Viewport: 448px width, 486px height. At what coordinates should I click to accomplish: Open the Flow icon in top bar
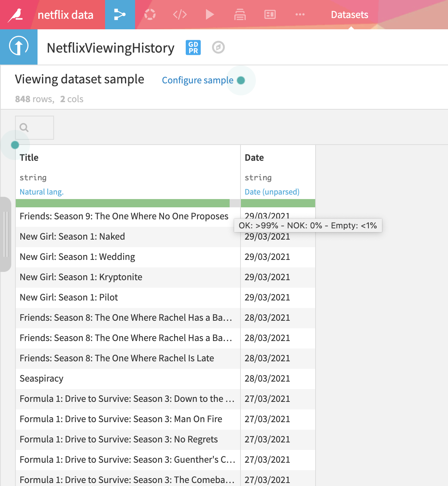(x=120, y=15)
